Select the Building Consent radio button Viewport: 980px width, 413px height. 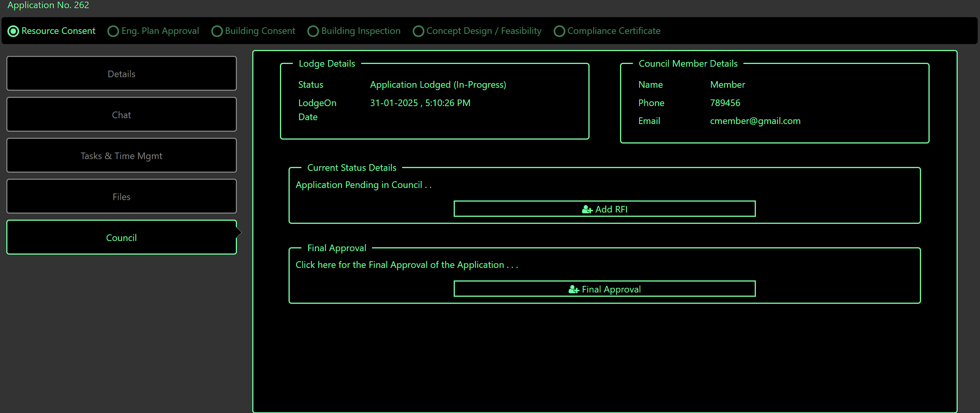[217, 31]
